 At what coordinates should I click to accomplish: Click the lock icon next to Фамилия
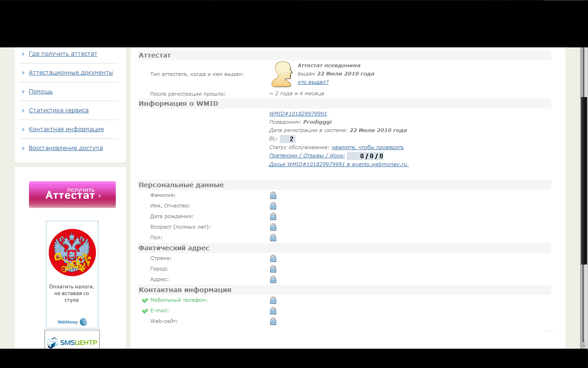click(273, 195)
